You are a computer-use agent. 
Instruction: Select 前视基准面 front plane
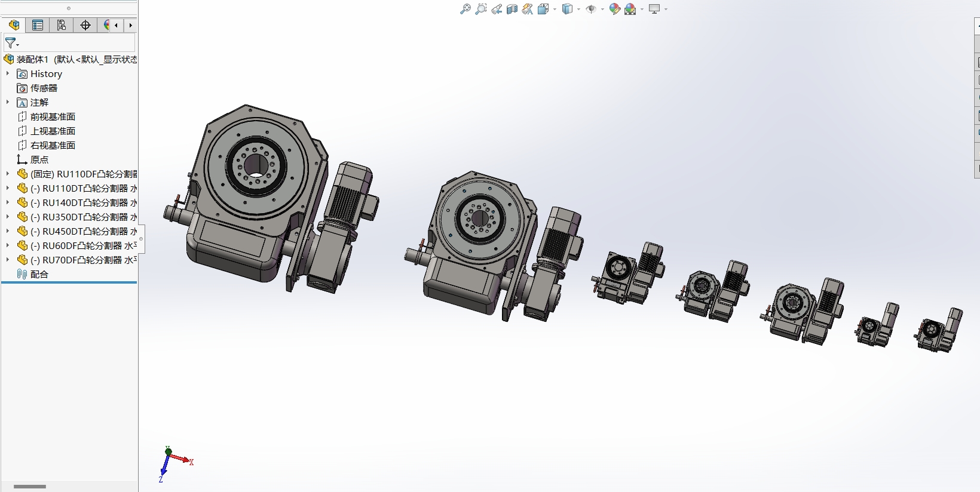[53, 116]
